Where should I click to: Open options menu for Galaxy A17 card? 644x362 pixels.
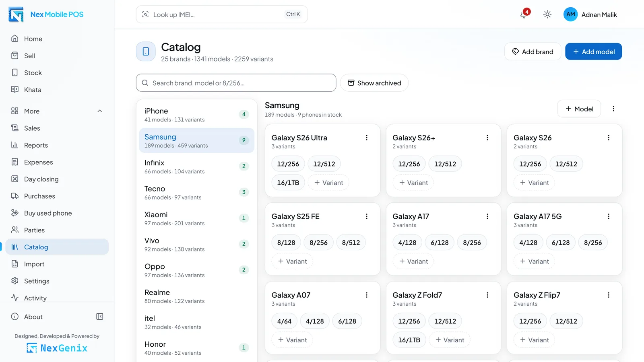(487, 216)
